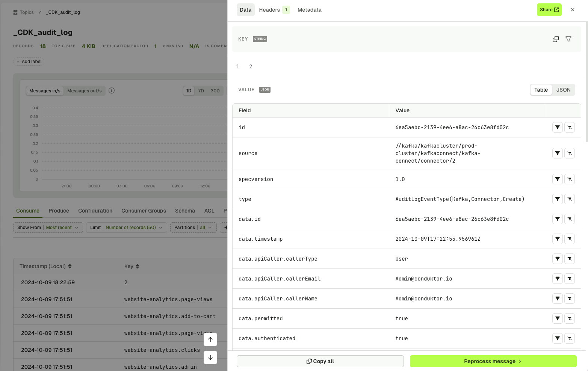Go to previous message with up arrow
Image resolution: width=588 pixels, height=371 pixels.
coord(210,339)
